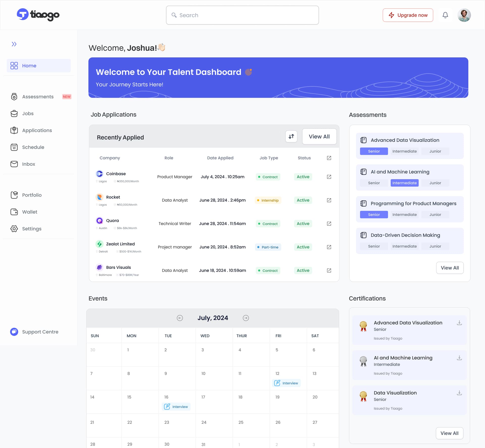The image size is (485, 448).
Task: Open the Schedule page from the sidebar
Action: tap(33, 147)
